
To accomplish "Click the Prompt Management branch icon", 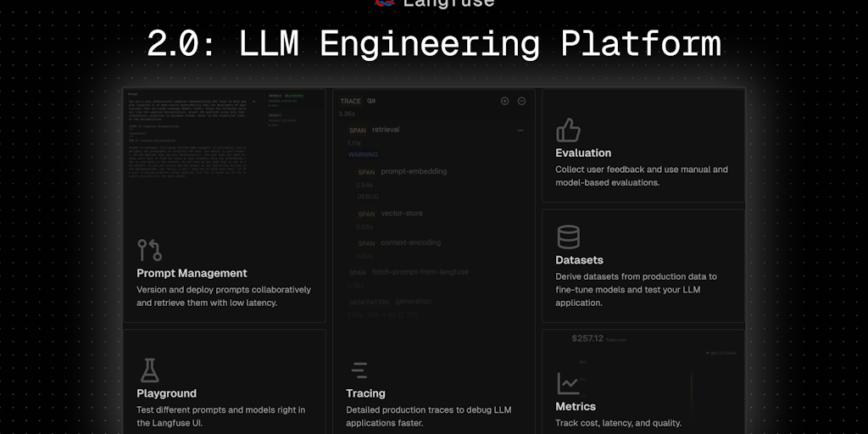I will point(149,250).
